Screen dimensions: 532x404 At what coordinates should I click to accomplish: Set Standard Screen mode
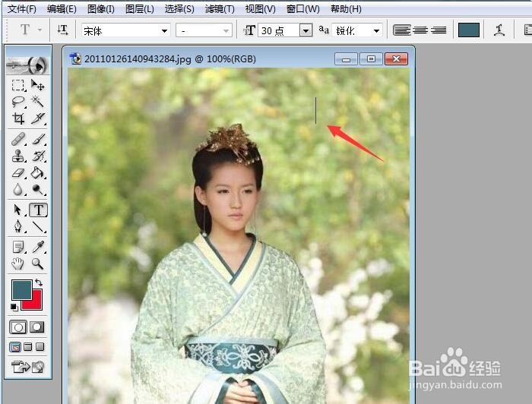click(15, 347)
